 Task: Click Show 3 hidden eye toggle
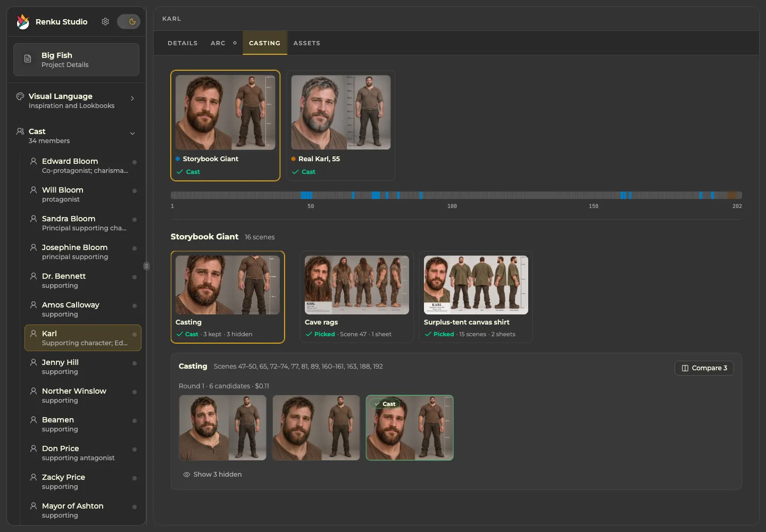coord(212,475)
